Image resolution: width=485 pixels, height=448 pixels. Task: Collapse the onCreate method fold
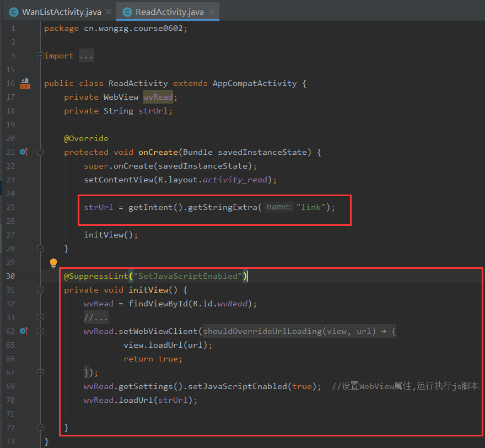(x=40, y=152)
